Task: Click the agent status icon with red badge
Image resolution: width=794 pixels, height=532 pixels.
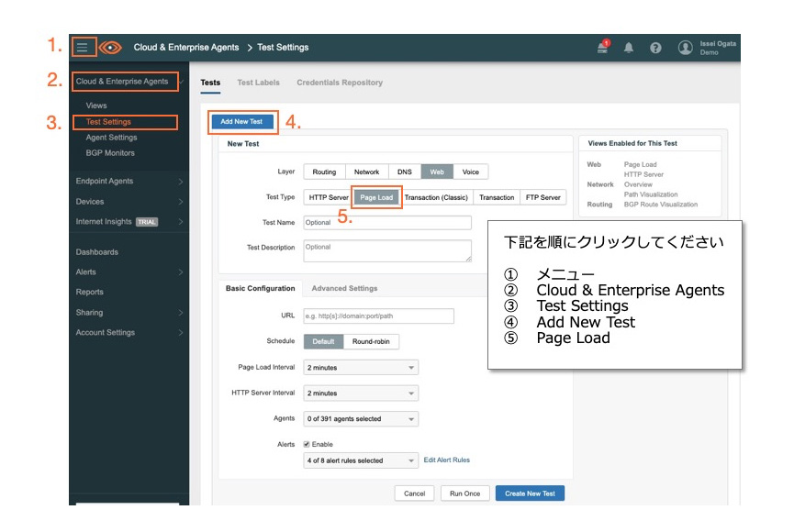Action: [x=603, y=48]
